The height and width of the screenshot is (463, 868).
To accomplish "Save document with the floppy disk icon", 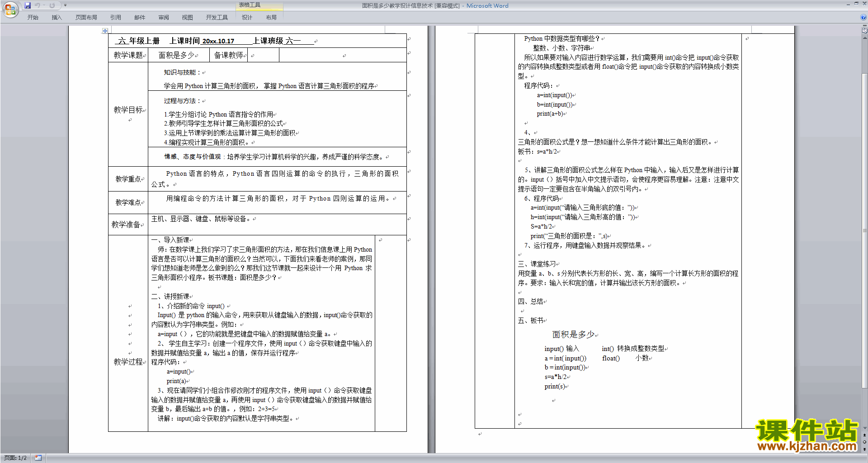I will click(28, 5).
